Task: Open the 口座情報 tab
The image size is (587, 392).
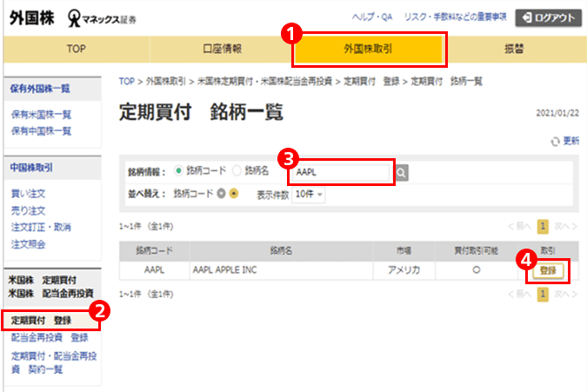Action: (x=222, y=49)
